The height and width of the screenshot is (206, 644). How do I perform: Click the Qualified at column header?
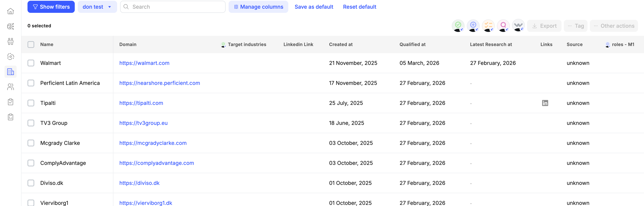pos(412,44)
